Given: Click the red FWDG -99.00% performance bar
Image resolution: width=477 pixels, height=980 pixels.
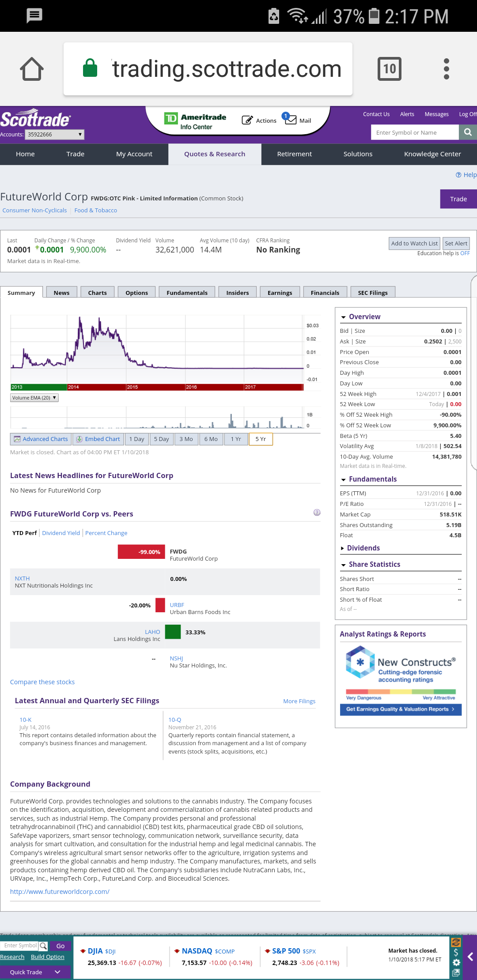Looking at the screenshot, I should pyautogui.click(x=141, y=552).
